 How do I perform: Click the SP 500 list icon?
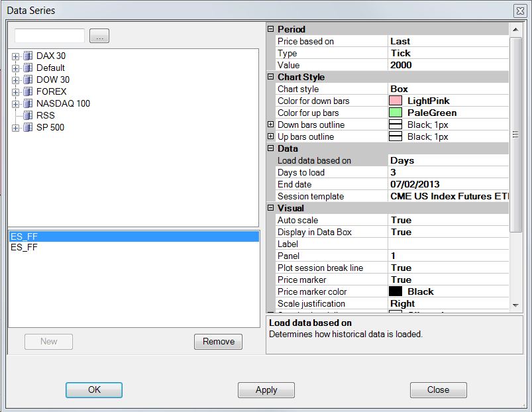28,127
